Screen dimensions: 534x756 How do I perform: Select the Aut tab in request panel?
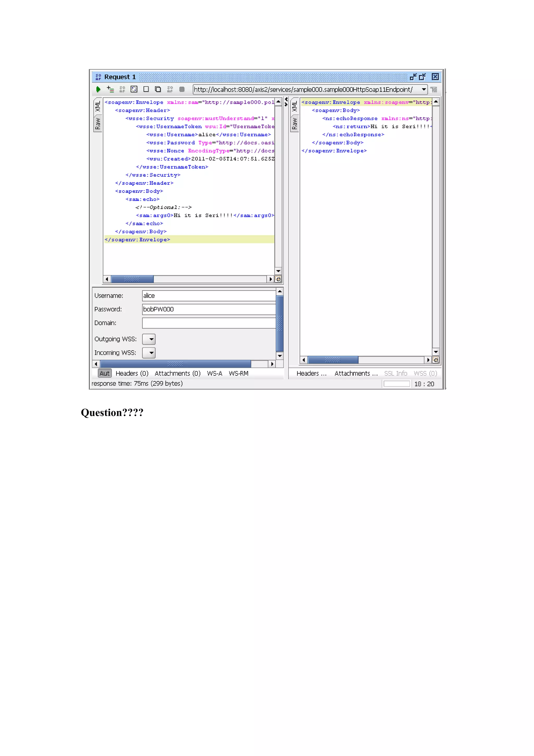(105, 373)
